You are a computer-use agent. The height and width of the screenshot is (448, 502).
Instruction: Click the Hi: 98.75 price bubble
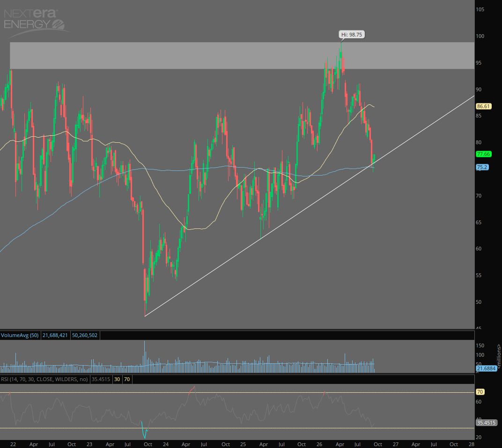[352, 35]
